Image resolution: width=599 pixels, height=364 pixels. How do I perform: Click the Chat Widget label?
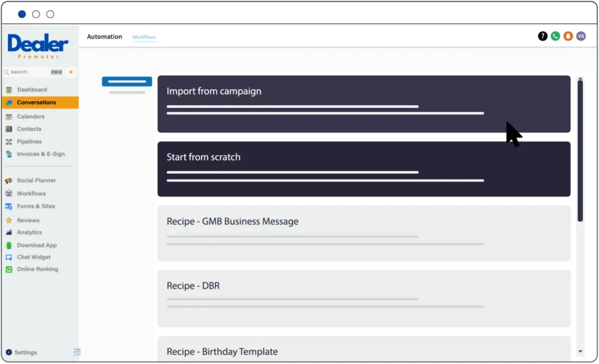point(34,257)
